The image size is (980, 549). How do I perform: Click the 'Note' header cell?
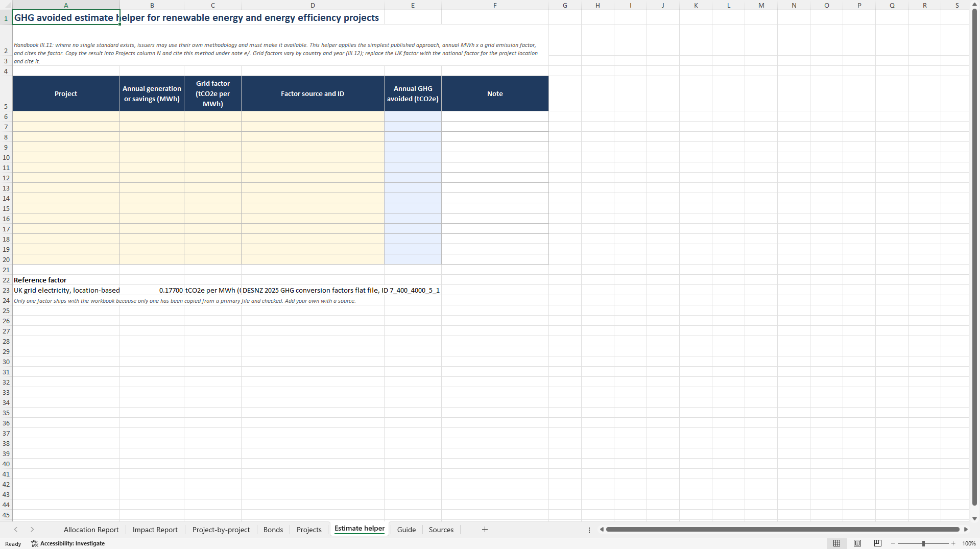(x=495, y=93)
